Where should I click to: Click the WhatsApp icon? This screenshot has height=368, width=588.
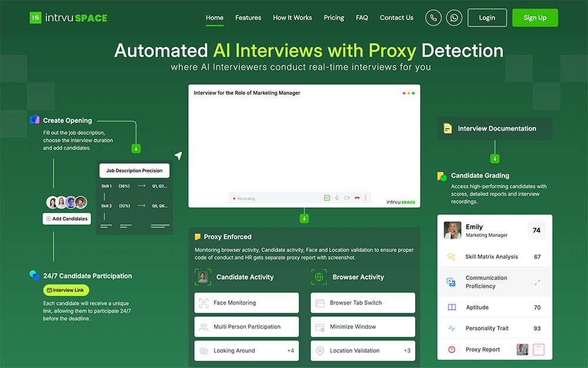point(454,18)
